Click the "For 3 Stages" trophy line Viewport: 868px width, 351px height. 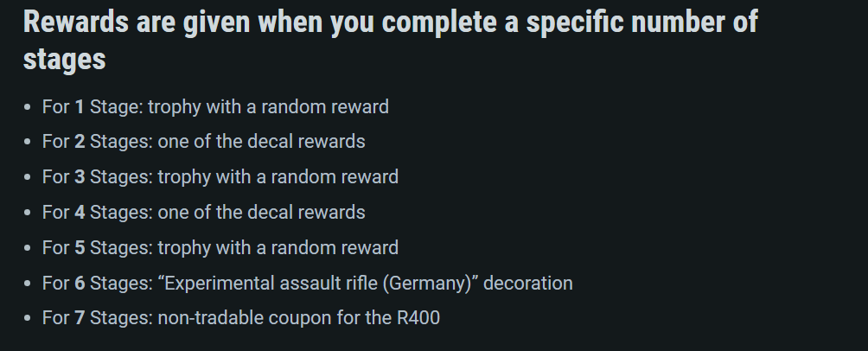coord(220,177)
